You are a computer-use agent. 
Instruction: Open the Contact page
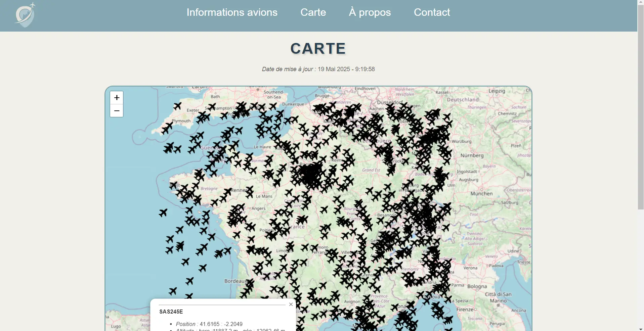point(432,12)
